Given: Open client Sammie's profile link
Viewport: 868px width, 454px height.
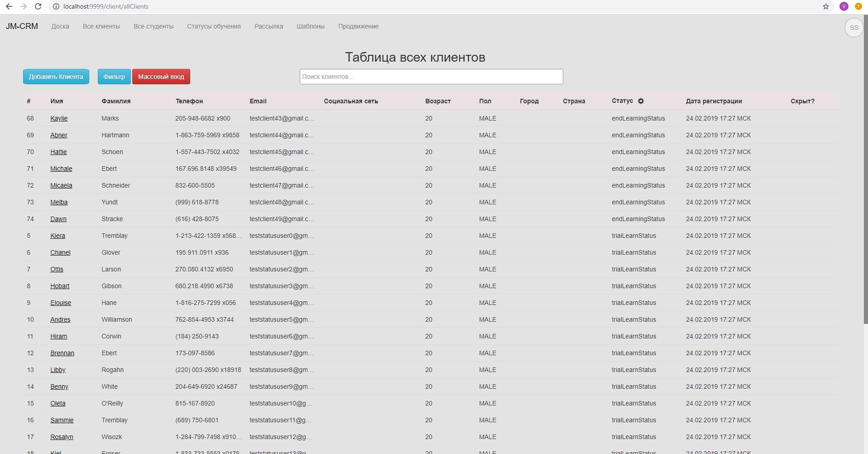Looking at the screenshot, I should 62,420.
